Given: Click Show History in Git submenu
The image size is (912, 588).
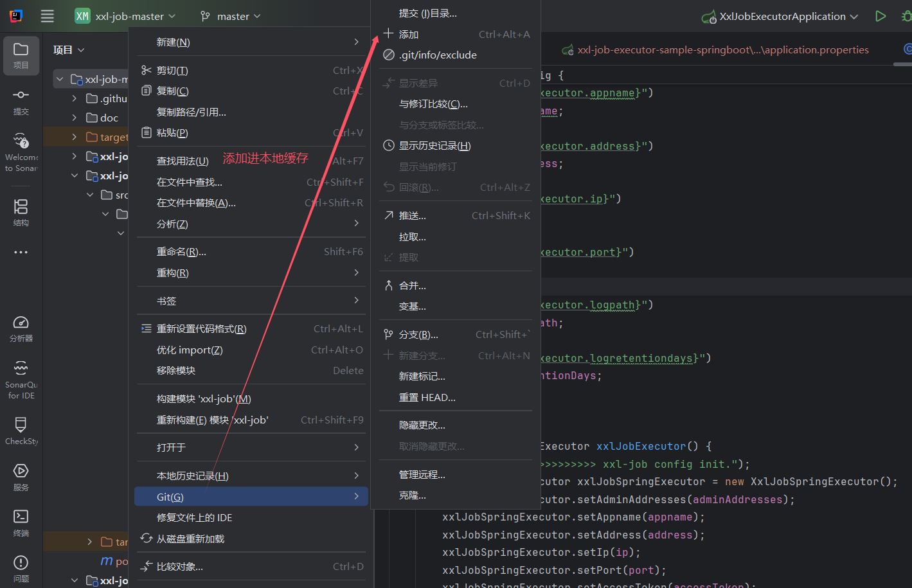Looking at the screenshot, I should [434, 146].
